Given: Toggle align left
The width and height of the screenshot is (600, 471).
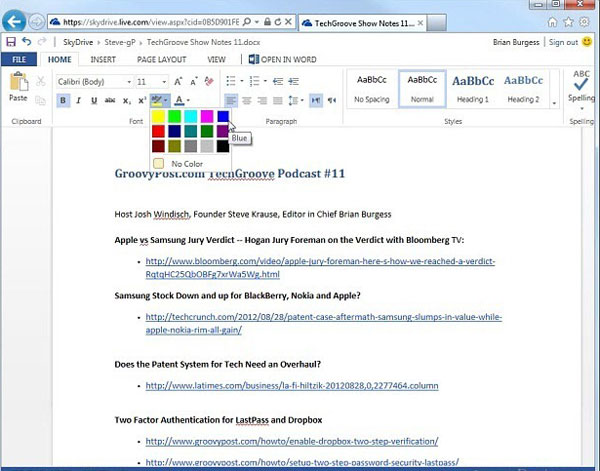Looking at the screenshot, I should [x=231, y=101].
